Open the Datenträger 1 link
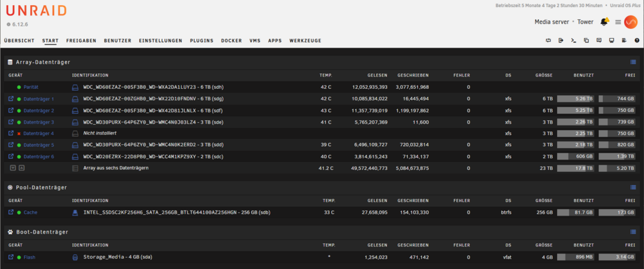Viewport: 644px width, 269px height. [x=39, y=99]
